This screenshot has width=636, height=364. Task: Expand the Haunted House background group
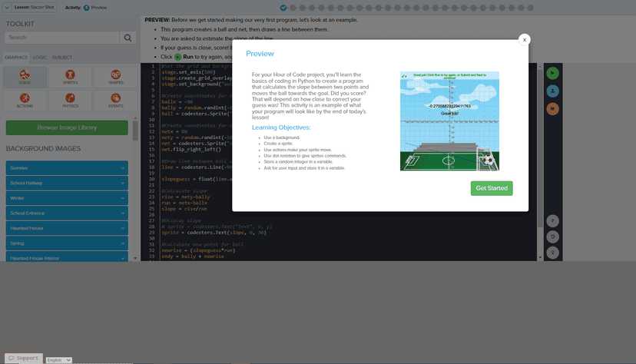tap(67, 228)
